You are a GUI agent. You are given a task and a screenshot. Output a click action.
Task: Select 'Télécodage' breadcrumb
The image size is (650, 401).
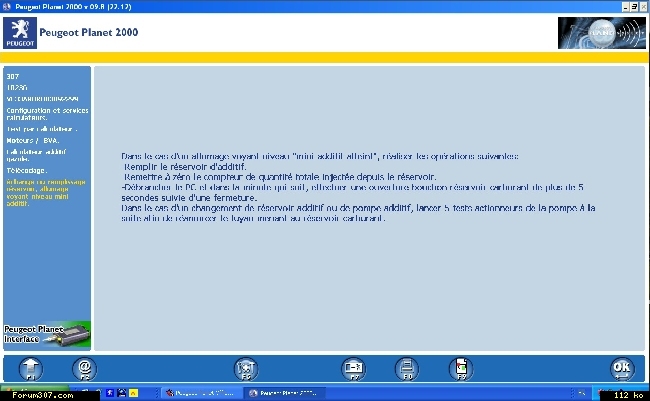27,170
